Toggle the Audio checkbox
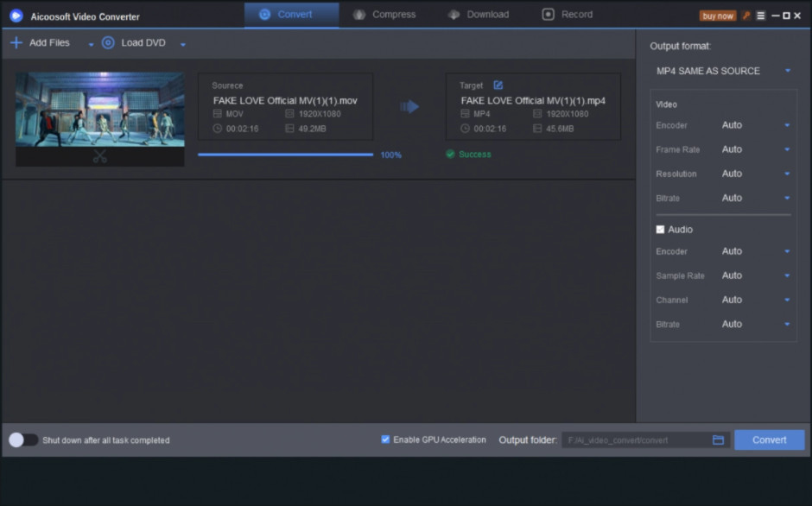812x506 pixels. pyautogui.click(x=660, y=230)
